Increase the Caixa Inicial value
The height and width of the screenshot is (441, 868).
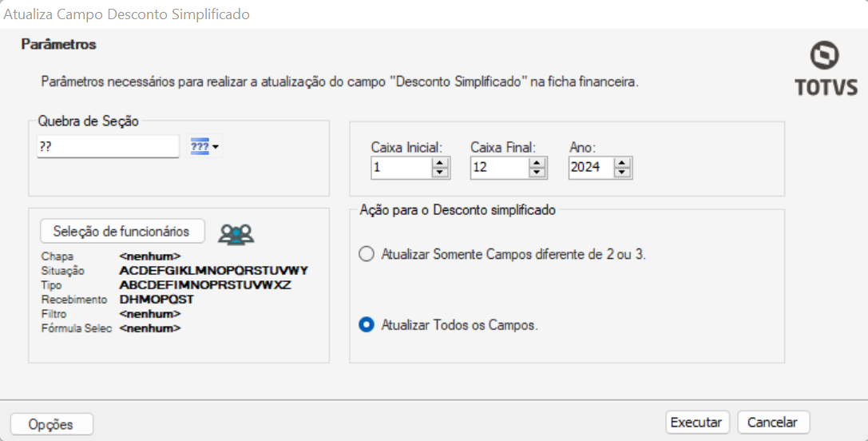pos(439,163)
